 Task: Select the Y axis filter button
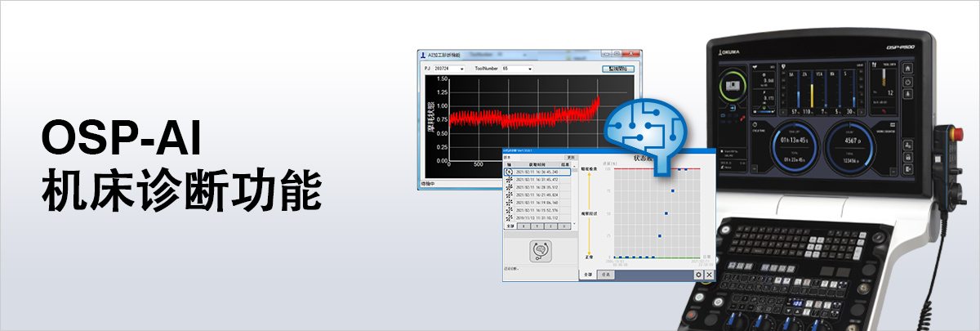[x=537, y=226]
